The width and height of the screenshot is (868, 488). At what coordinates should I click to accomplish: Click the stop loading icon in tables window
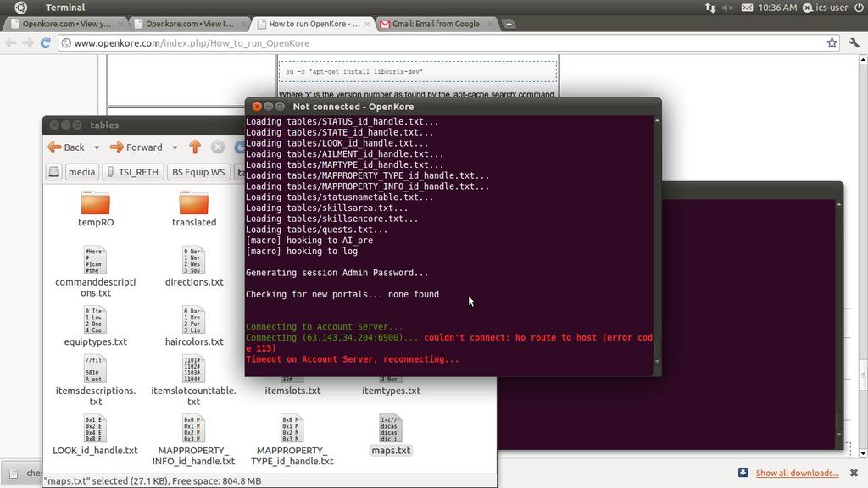point(218,147)
